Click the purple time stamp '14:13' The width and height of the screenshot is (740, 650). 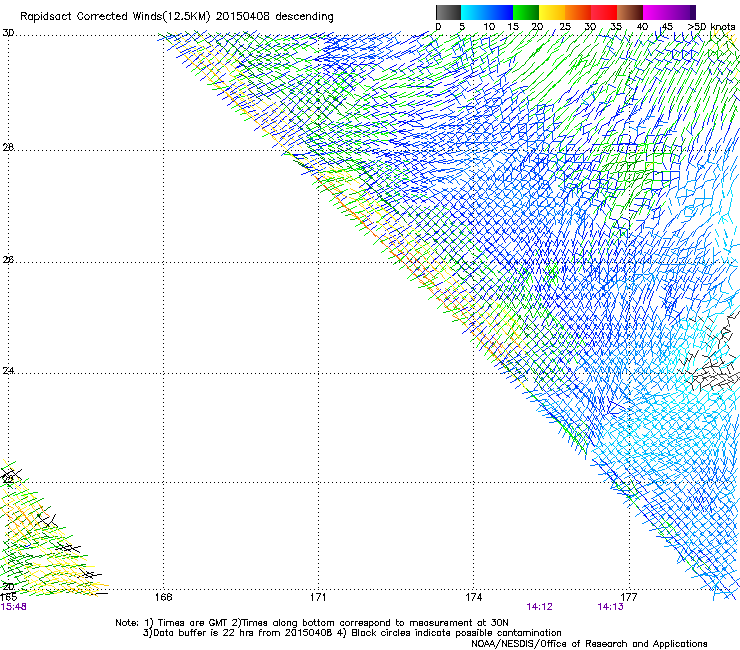point(610,607)
